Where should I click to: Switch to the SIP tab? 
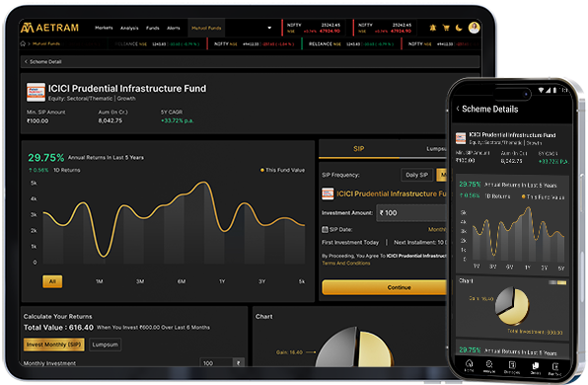click(x=359, y=149)
